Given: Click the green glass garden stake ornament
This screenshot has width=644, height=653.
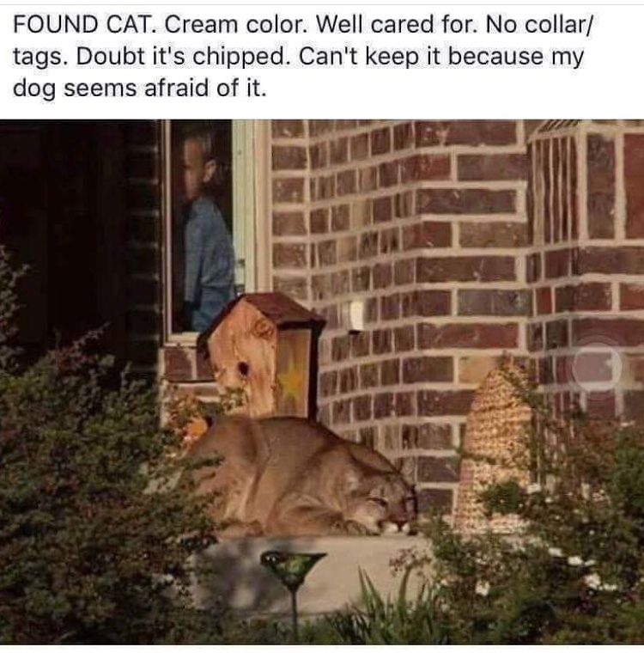Looking at the screenshot, I should (293, 569).
